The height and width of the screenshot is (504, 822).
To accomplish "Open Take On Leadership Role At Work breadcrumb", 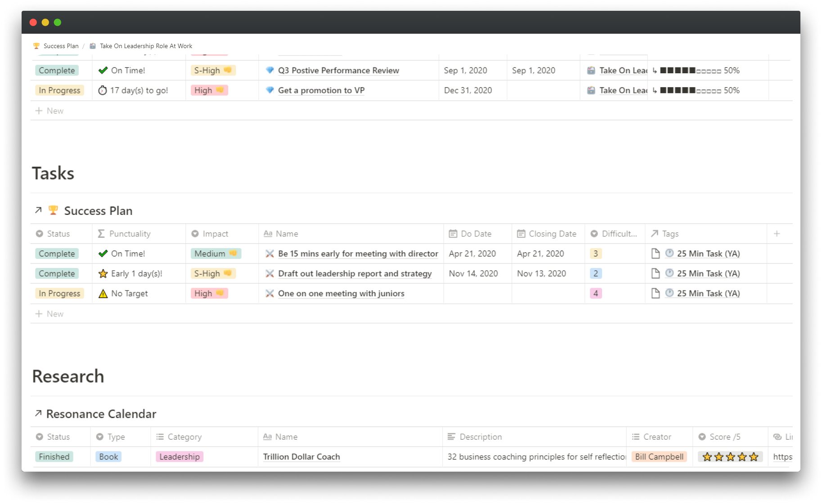I will (x=146, y=46).
